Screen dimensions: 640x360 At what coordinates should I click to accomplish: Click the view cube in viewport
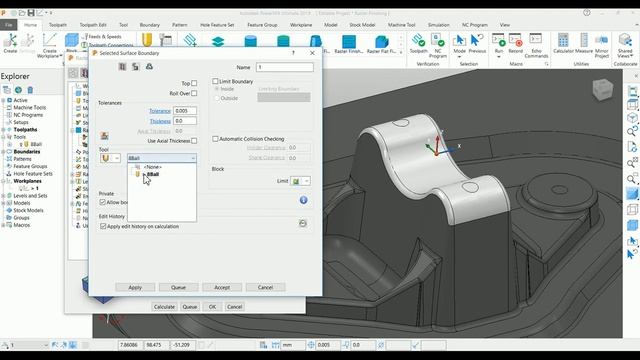(603, 89)
